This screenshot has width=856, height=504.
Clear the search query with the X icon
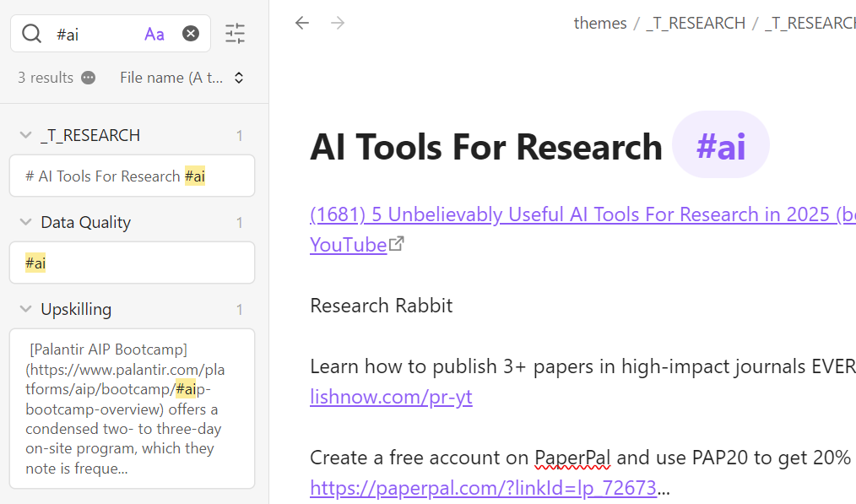coord(192,34)
